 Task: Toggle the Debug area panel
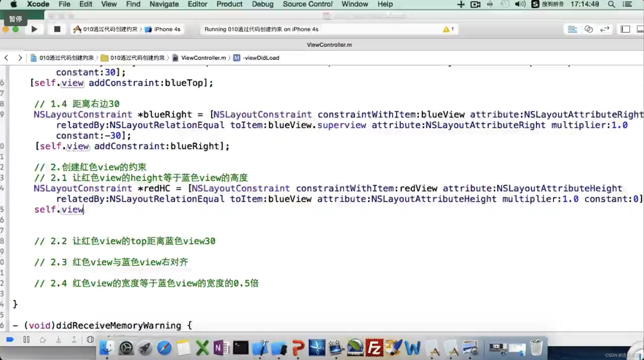point(640,29)
